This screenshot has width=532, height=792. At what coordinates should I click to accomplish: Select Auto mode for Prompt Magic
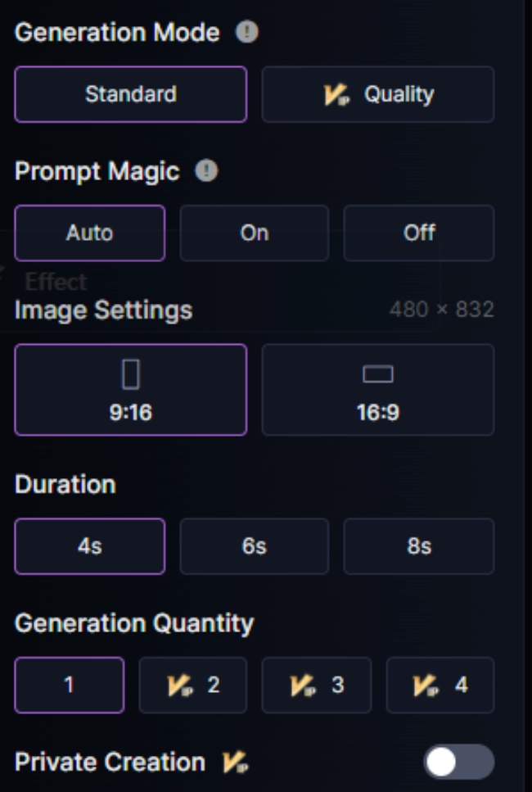88,233
